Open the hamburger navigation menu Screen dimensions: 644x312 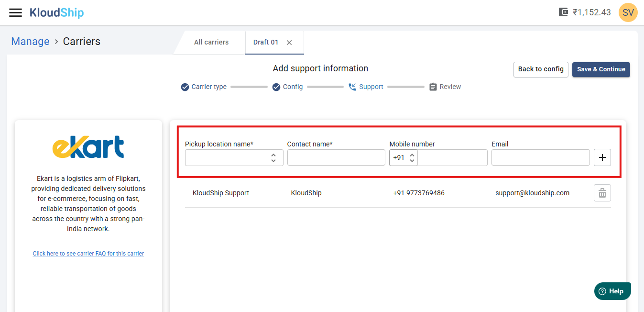pyautogui.click(x=16, y=12)
